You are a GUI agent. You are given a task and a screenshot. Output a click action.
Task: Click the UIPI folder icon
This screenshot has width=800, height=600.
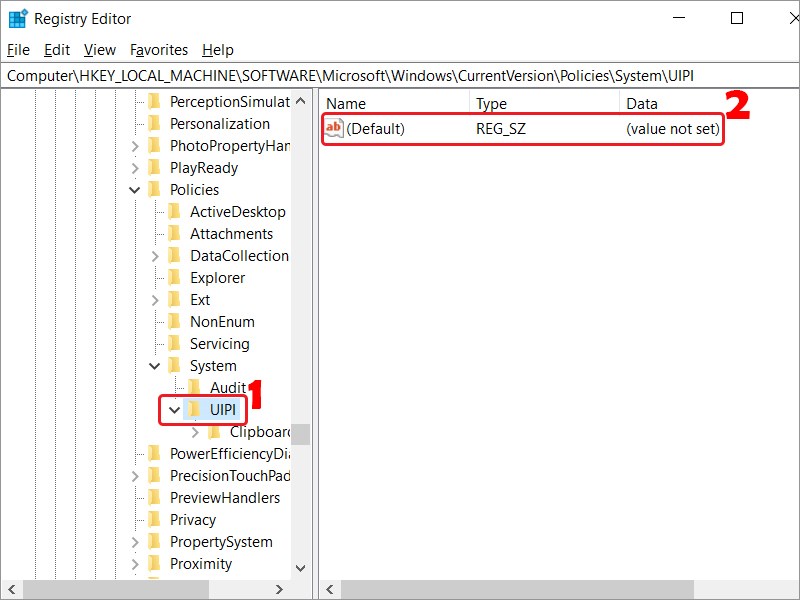pos(194,409)
